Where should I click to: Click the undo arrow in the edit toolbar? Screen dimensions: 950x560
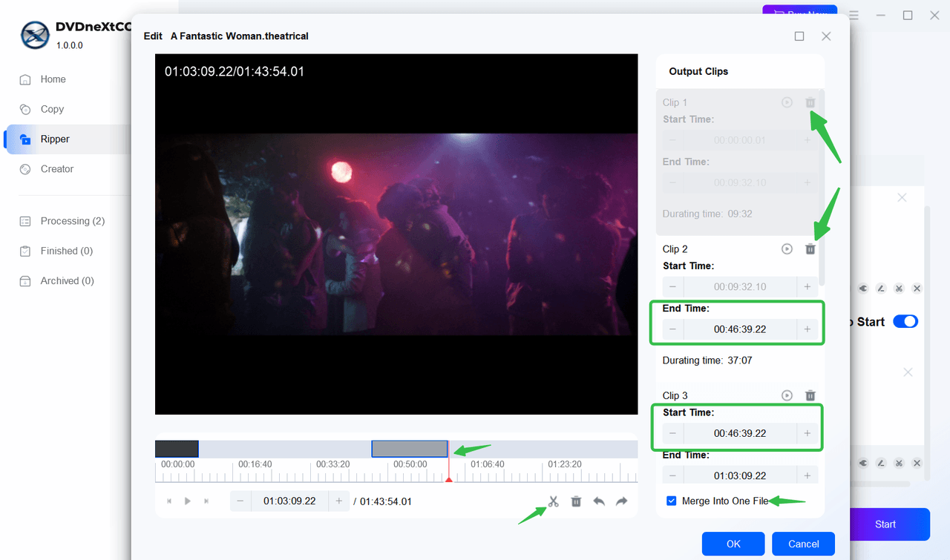599,501
